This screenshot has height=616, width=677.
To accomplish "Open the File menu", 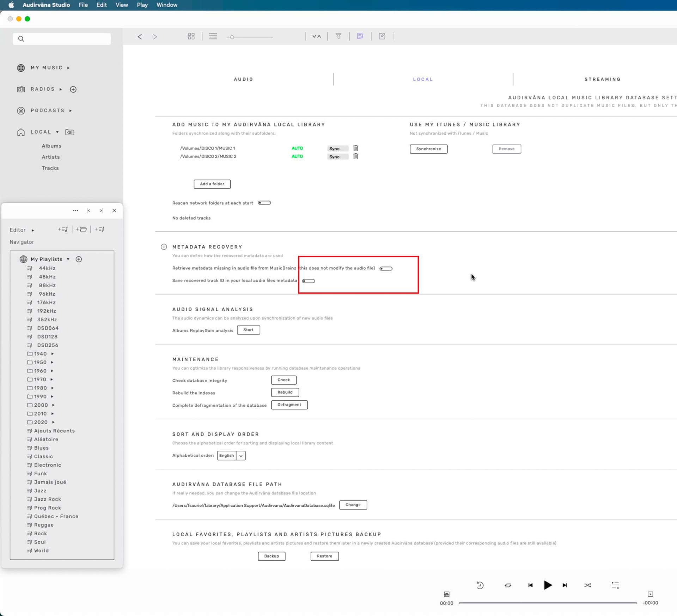I will [83, 5].
